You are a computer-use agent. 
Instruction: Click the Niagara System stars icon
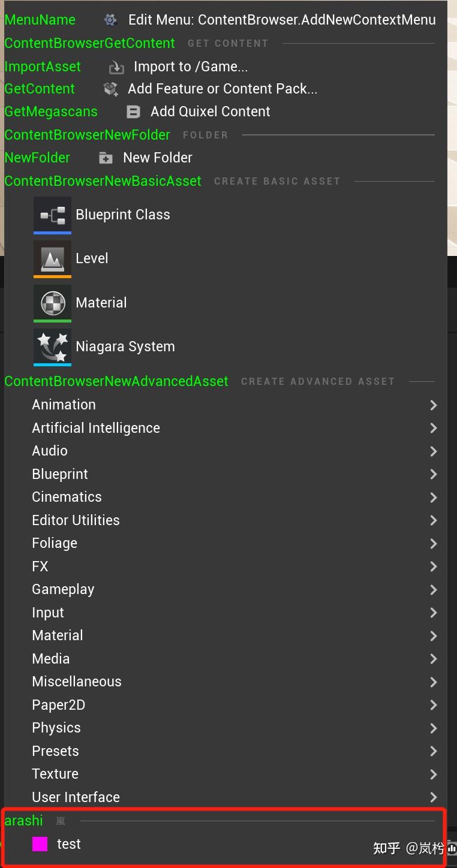coord(52,346)
